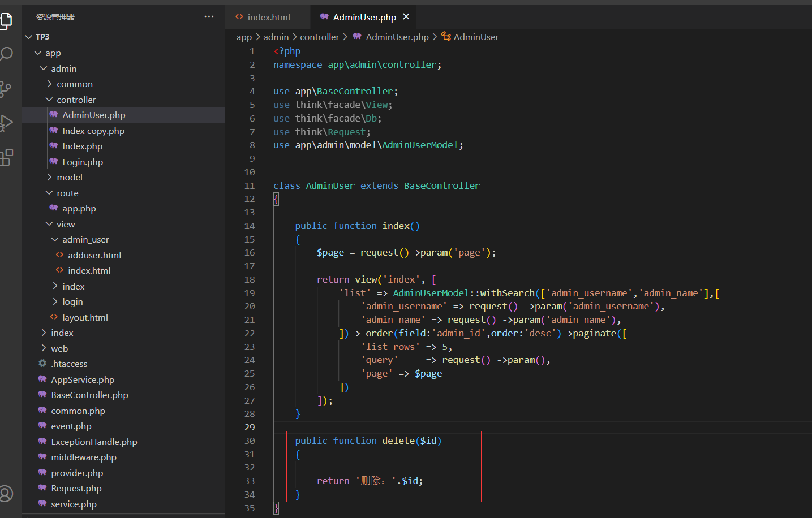Screen dimensions: 812x518
Task: Open the Extensions view icon
Action: 6,157
